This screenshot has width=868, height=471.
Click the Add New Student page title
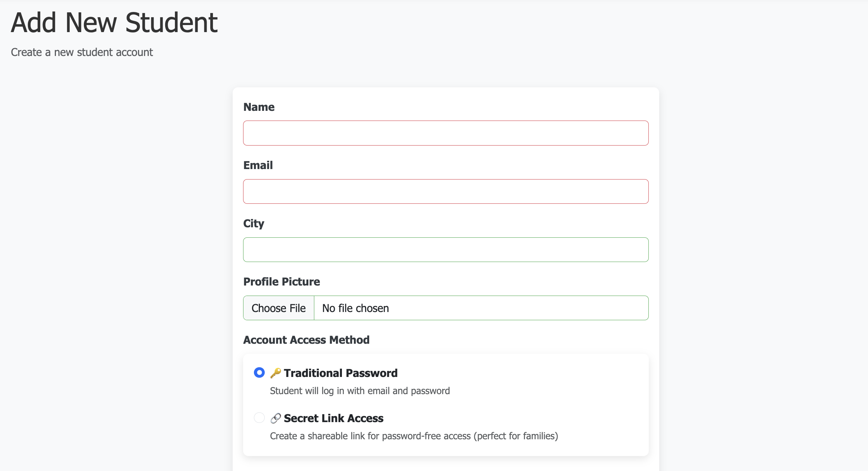point(114,22)
